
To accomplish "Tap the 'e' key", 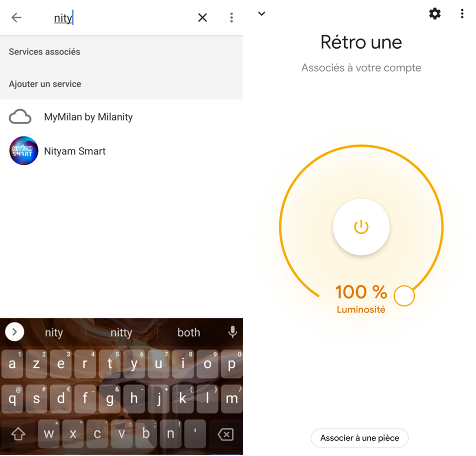I will [61, 364].
